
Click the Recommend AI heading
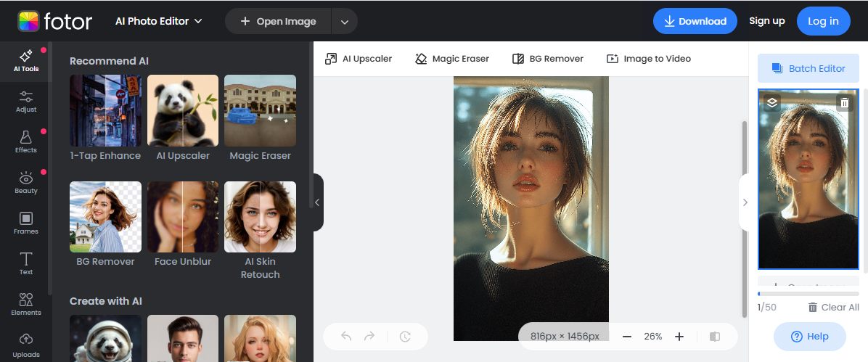point(109,61)
